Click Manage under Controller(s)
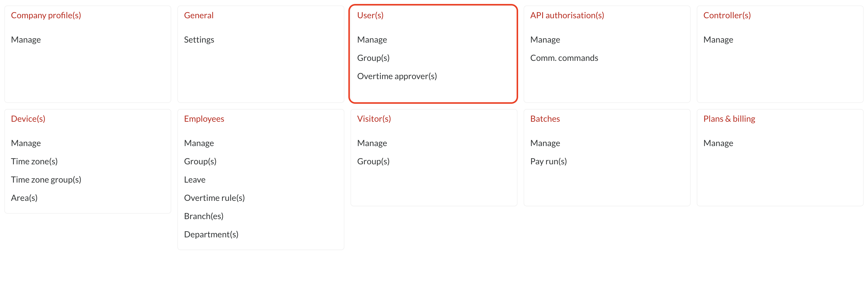 [718, 40]
